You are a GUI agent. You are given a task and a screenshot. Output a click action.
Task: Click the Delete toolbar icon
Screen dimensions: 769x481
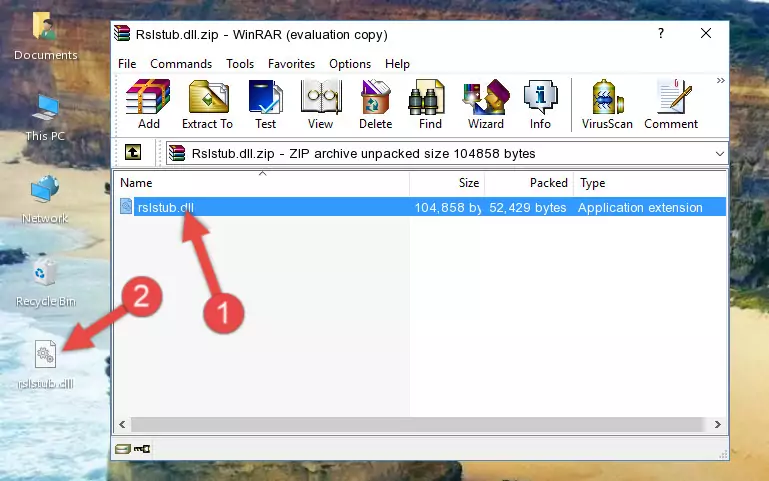[376, 104]
